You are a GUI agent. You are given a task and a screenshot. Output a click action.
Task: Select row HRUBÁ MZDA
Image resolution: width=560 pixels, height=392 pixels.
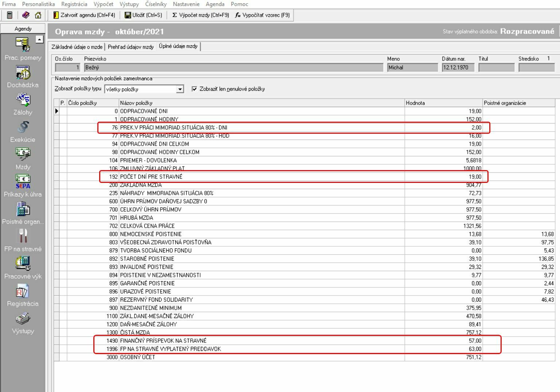(x=304, y=217)
